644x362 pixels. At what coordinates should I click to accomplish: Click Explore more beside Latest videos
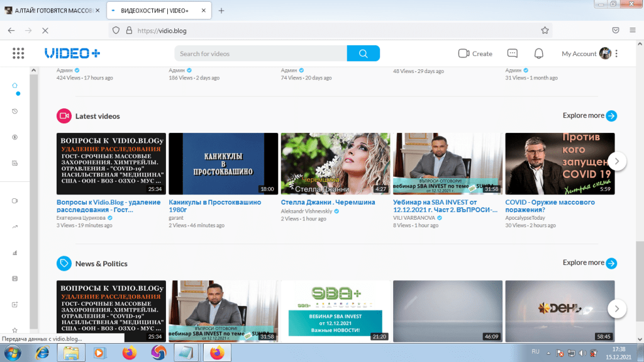589,116
